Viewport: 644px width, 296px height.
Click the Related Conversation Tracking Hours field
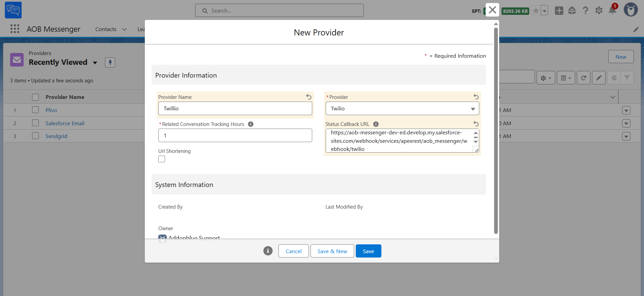pos(235,135)
